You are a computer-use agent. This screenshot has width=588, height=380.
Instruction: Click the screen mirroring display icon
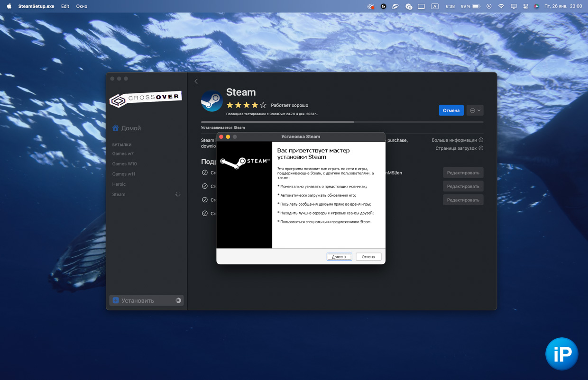[514, 6]
